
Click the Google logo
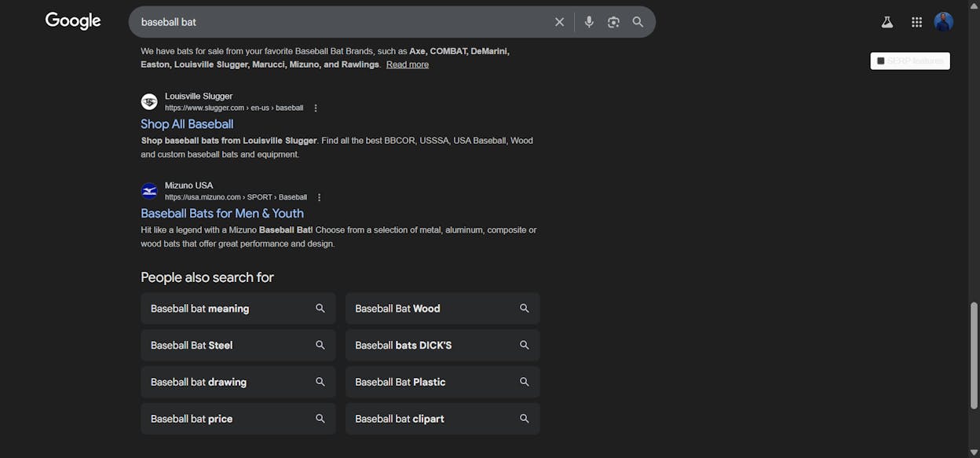(x=73, y=21)
